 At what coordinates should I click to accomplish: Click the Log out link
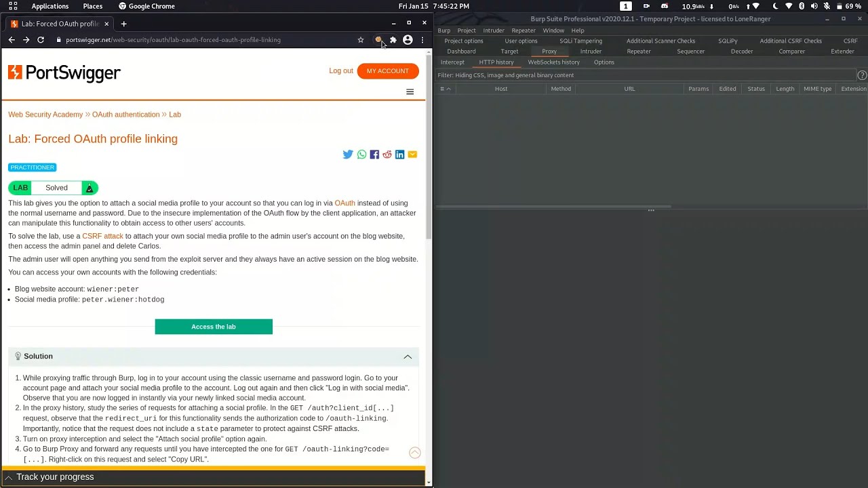341,71
